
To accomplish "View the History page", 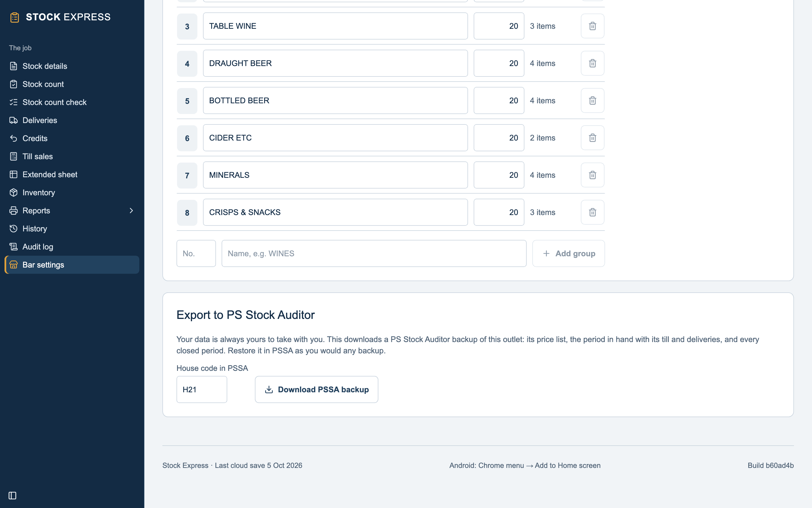I will 72,229.
